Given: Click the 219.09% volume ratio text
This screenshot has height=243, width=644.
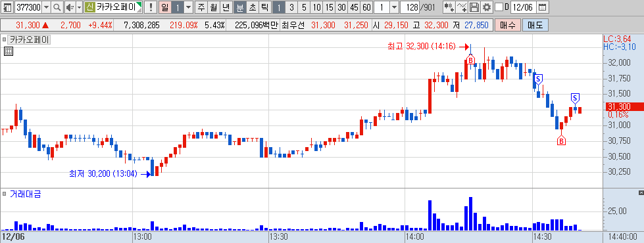Looking at the screenshot, I should 184,26.
